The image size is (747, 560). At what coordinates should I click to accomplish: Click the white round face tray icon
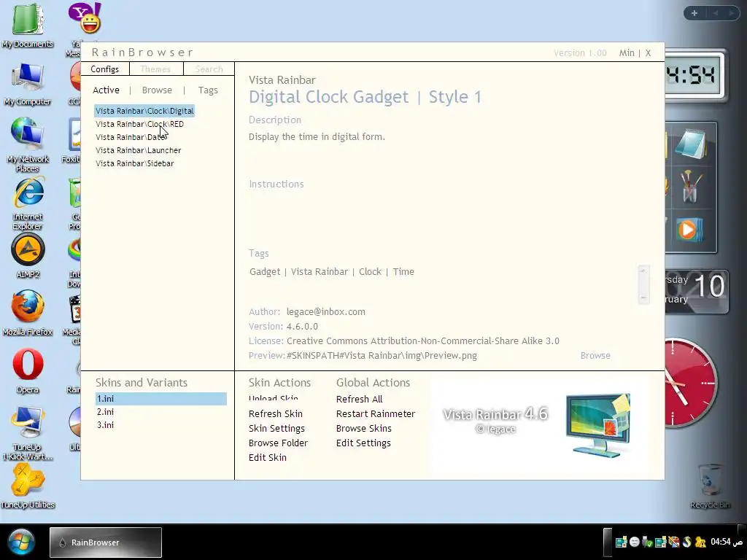[x=634, y=542]
